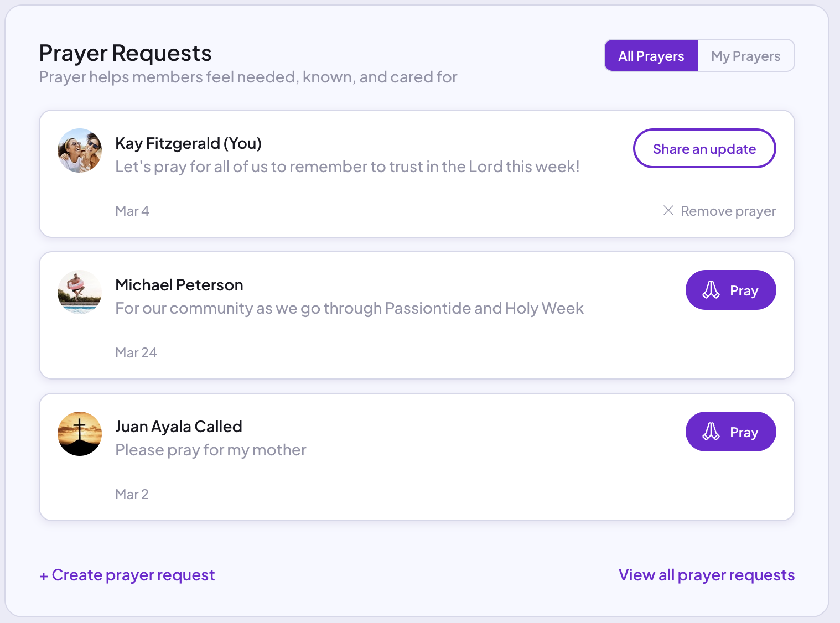The width and height of the screenshot is (840, 623).
Task: Click Juan Ayala Called name
Action: (x=179, y=427)
